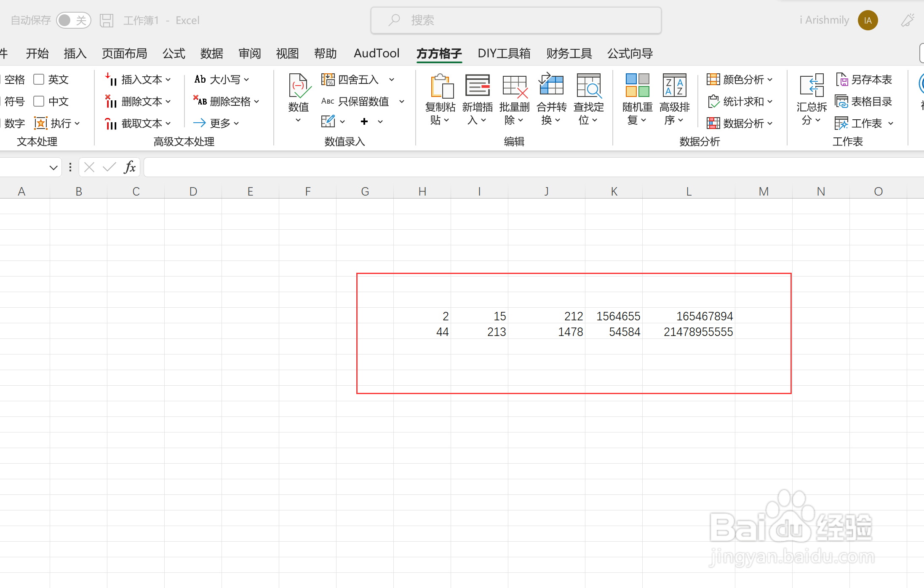The width and height of the screenshot is (924, 588).
Task: Enable the 英文 checkbox
Action: click(x=38, y=79)
